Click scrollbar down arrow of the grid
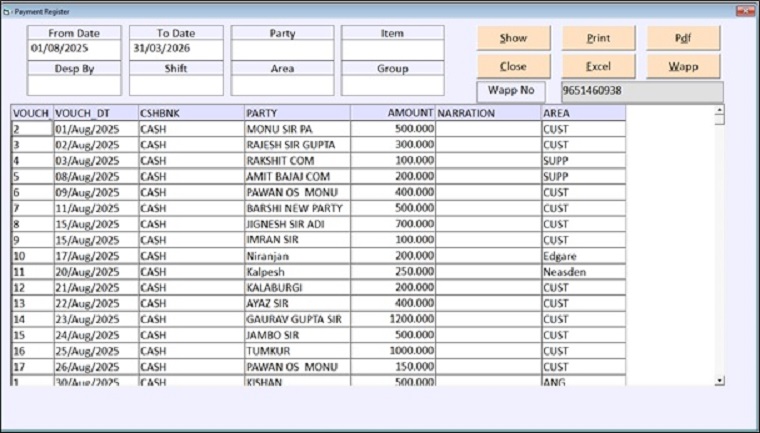Image resolution: width=760 pixels, height=433 pixels. 720,381
